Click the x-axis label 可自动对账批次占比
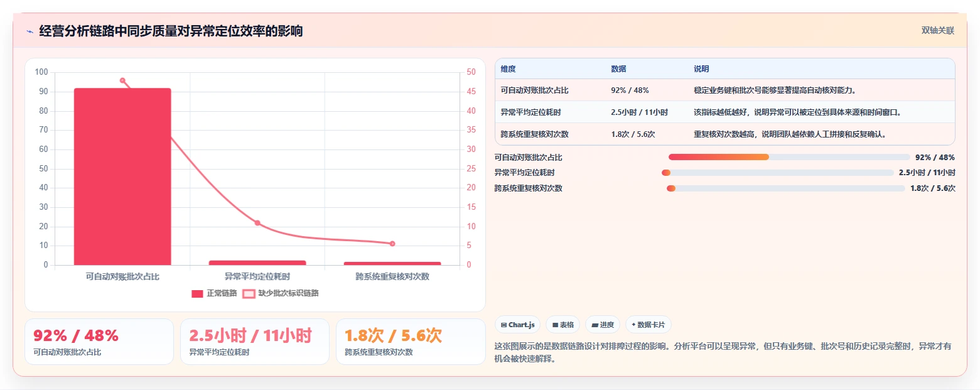The height and width of the screenshot is (390, 980). (122, 276)
